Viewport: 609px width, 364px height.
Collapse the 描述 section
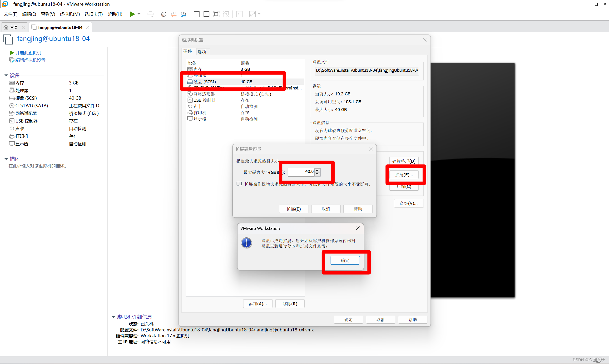click(x=6, y=159)
